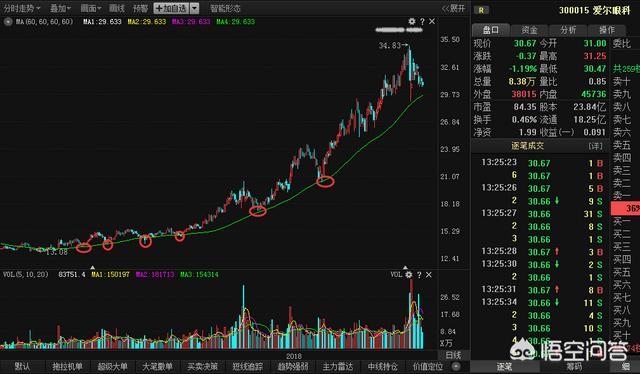Click 最高 value 31.25
Image resolution: width=640 pixels, height=374 pixels.
595,56
